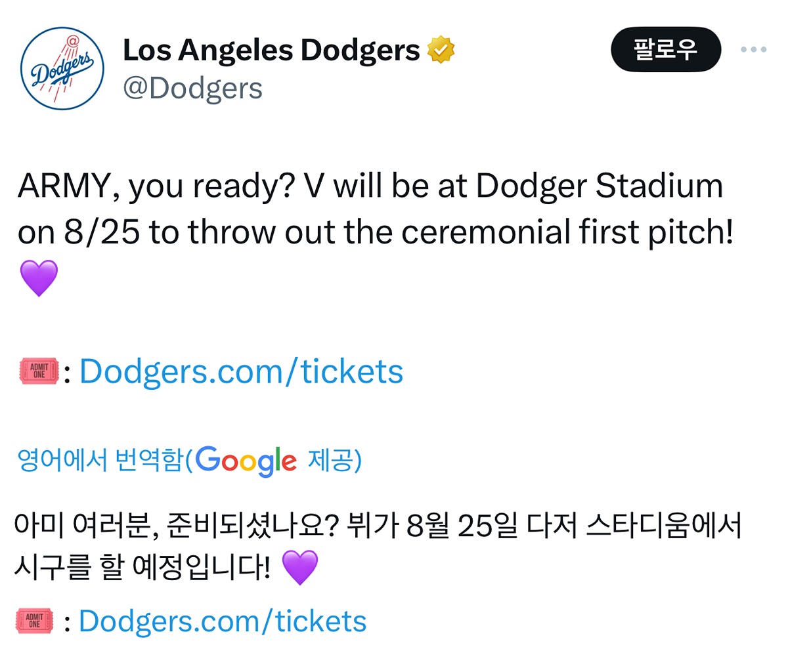
Task: Click the ticket emoji in translated text
Action: [x=35, y=621]
